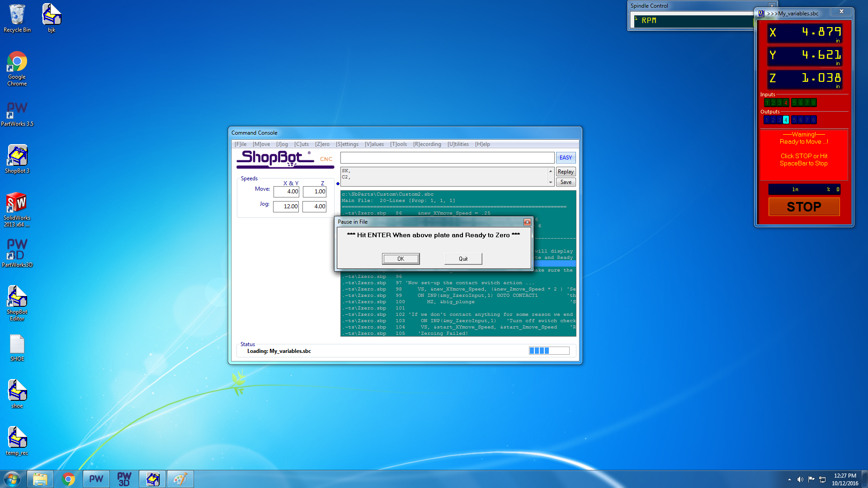
Task: Click the Move X & Y speed field
Action: point(286,192)
